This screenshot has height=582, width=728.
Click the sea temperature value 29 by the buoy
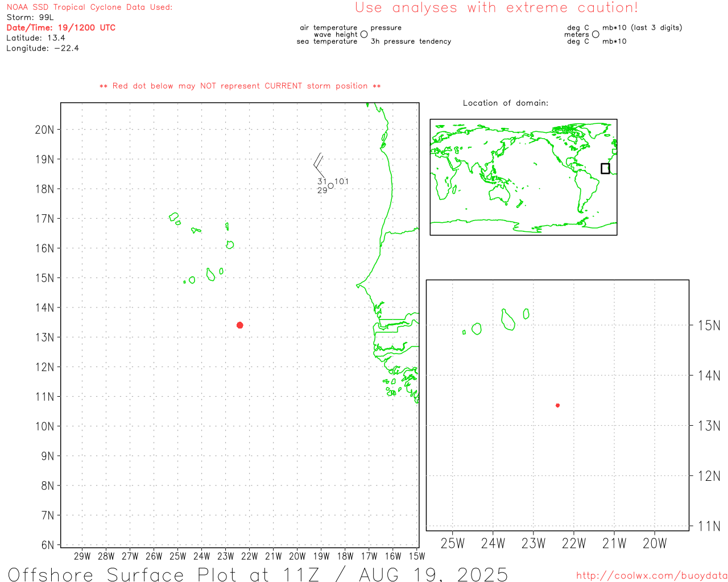click(x=322, y=190)
